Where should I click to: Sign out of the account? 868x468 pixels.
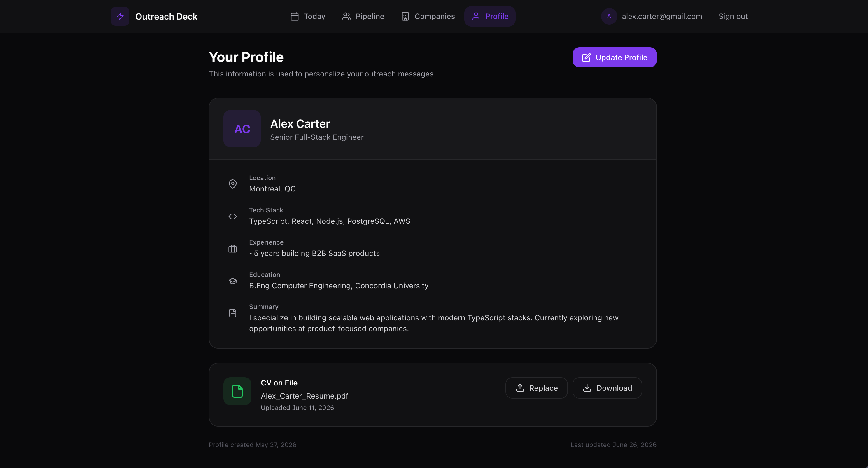[733, 16]
